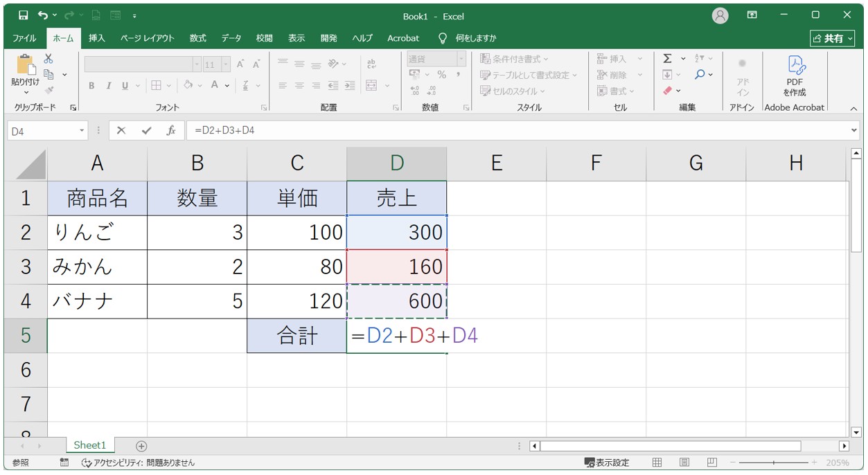Click the PDFを作成 Adobe icon

tap(795, 76)
